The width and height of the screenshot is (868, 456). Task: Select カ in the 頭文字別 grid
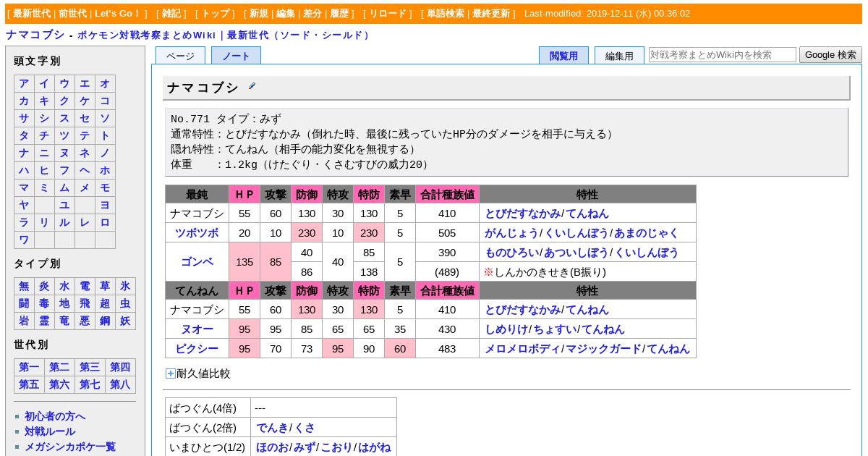tap(24, 101)
